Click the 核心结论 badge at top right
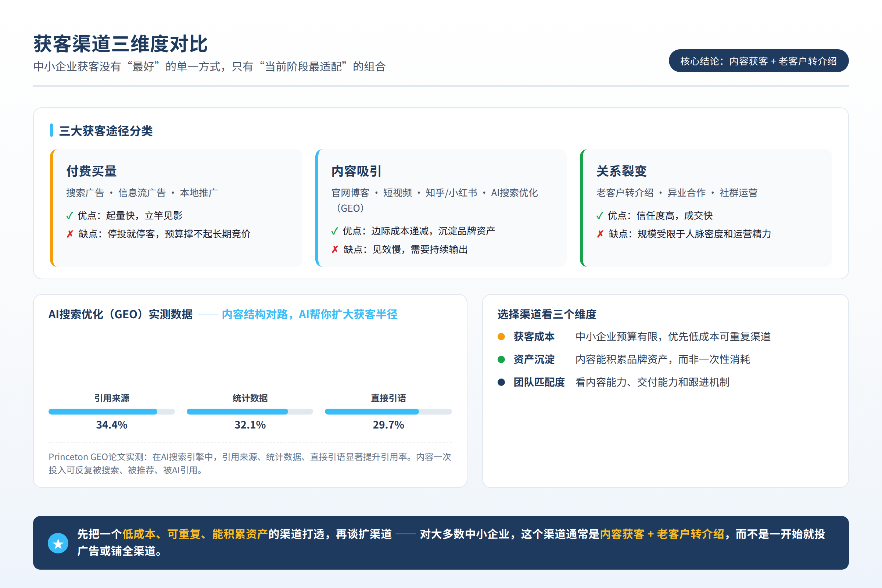The width and height of the screenshot is (882, 588). [758, 61]
